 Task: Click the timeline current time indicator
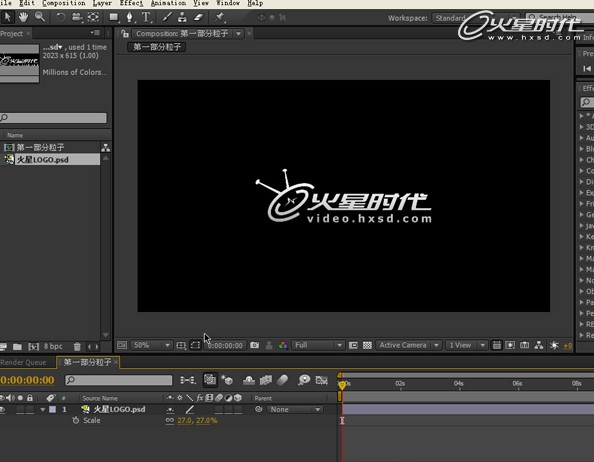pos(342,385)
